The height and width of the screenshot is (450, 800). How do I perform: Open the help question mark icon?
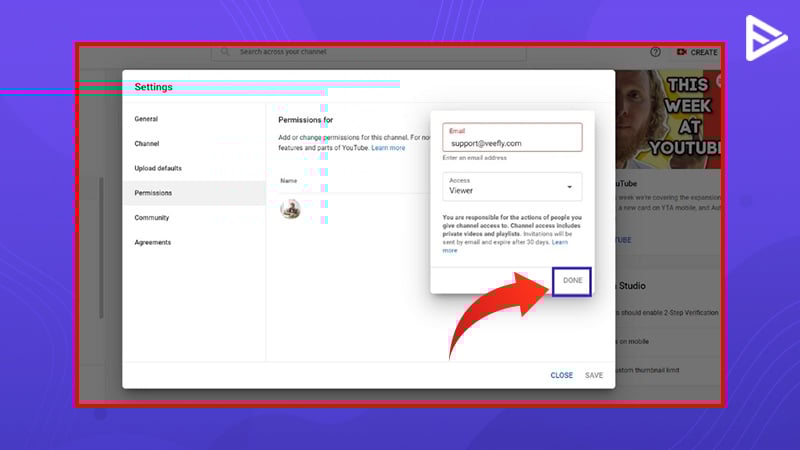click(655, 52)
